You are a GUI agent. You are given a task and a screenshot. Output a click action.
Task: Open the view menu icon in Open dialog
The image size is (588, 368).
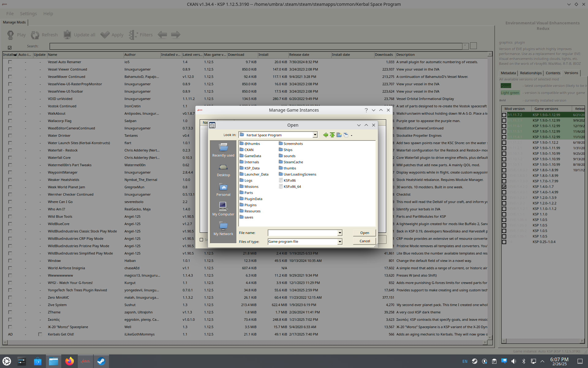tap(346, 135)
